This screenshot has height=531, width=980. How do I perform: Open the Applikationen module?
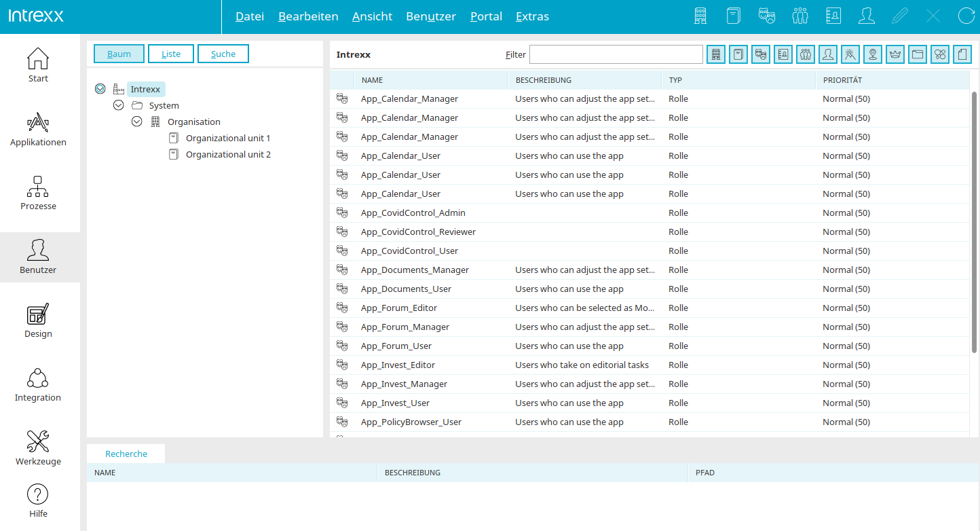[x=38, y=129]
